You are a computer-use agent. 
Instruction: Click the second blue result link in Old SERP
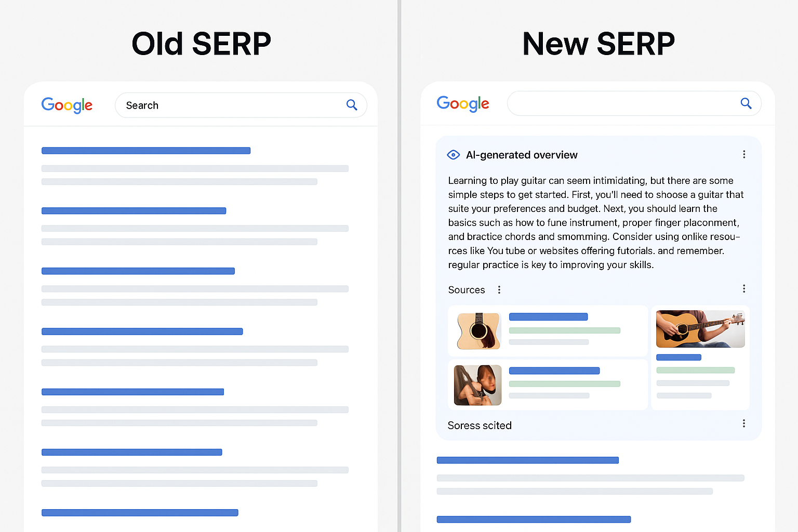134,211
